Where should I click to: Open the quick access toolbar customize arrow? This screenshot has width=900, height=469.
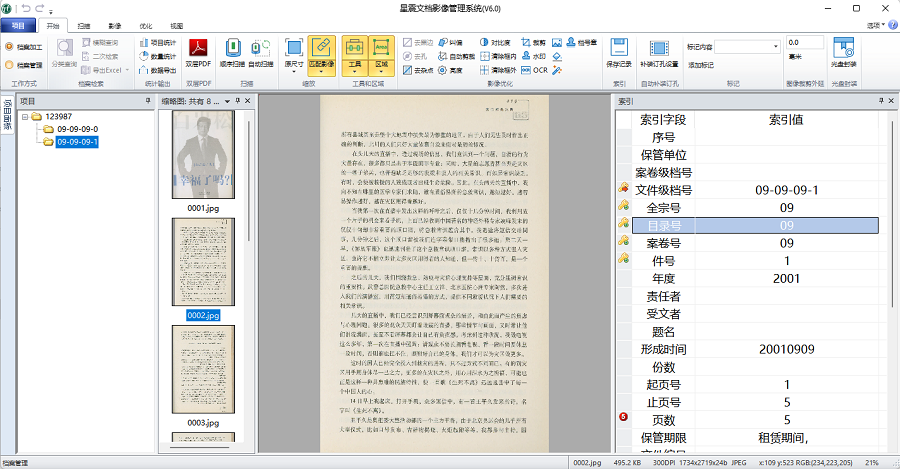click(51, 11)
